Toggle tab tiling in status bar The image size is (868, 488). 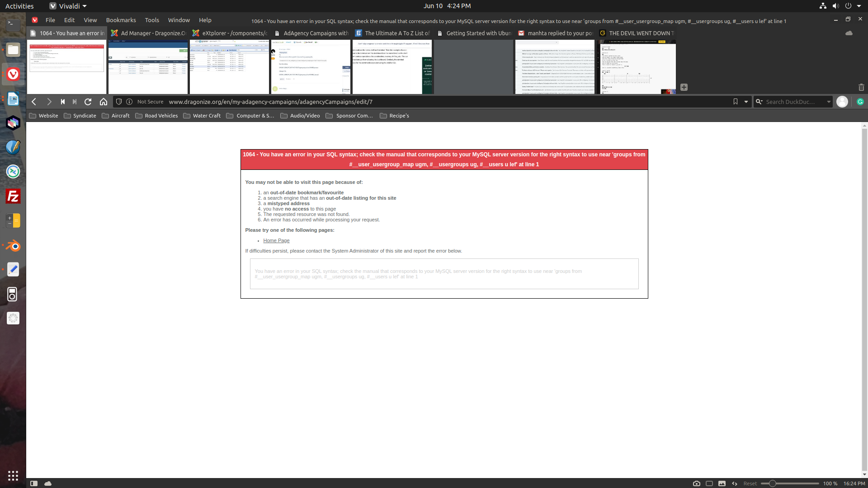pyautogui.click(x=709, y=483)
